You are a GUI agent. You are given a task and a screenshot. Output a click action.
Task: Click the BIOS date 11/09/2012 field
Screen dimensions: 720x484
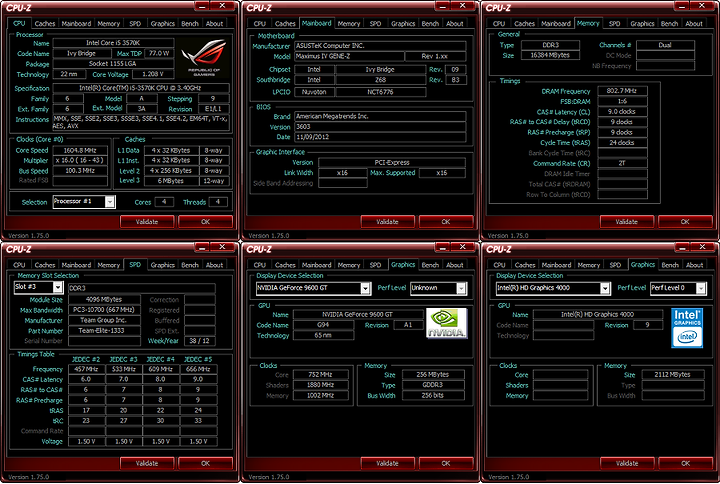380,137
